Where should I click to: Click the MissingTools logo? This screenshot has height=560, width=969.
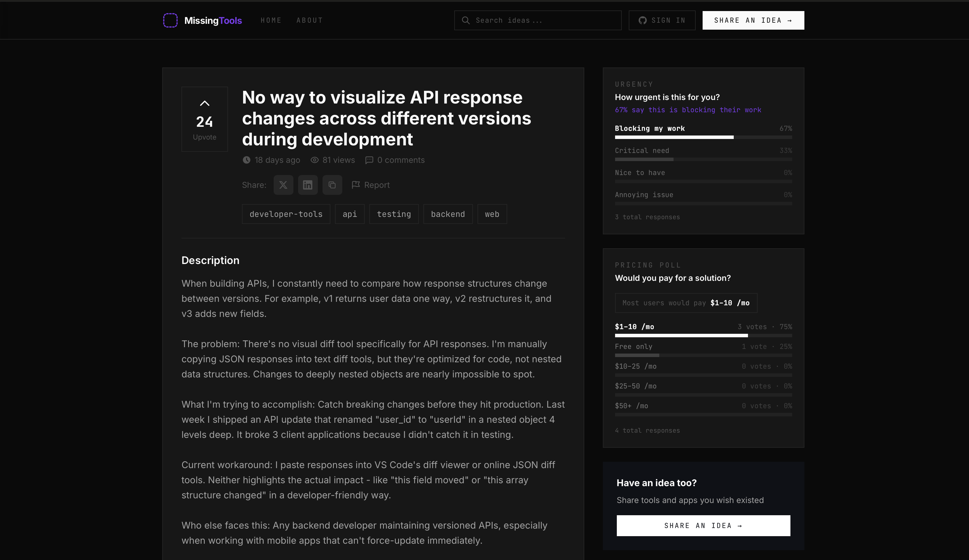[x=203, y=20]
